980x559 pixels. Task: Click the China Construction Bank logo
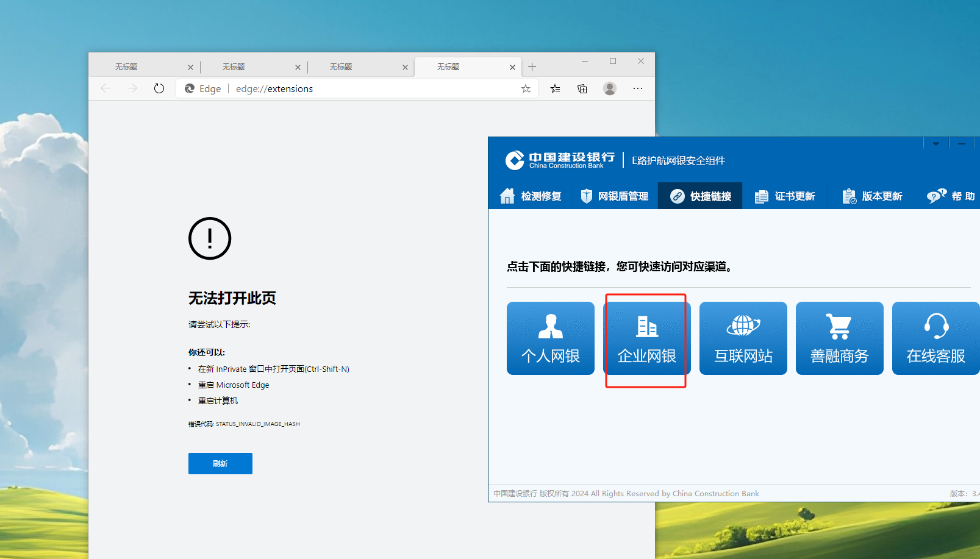(560, 160)
